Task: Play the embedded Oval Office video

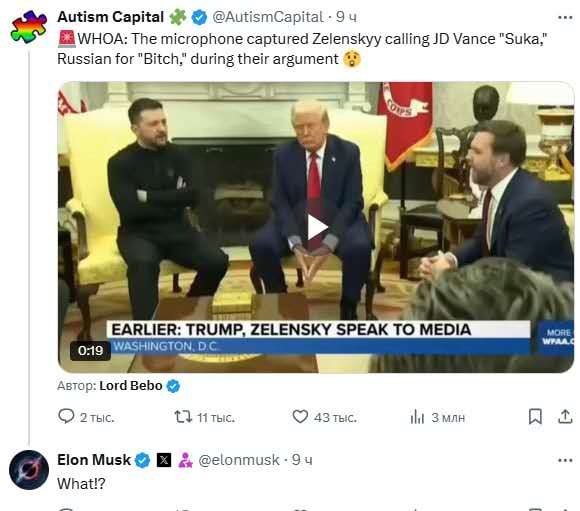Action: [x=317, y=227]
